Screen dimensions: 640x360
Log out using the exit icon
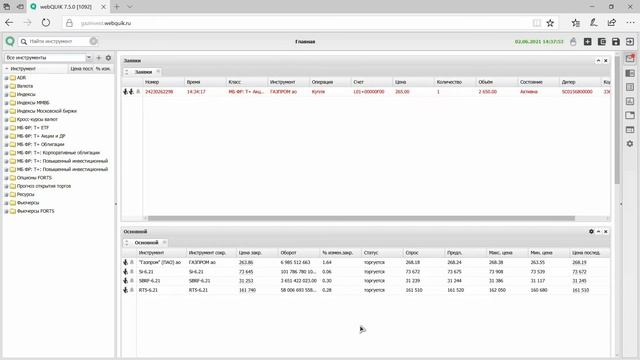point(630,42)
